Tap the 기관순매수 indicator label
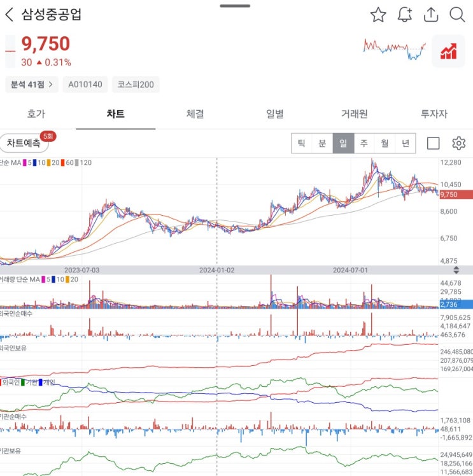 pos(13,416)
